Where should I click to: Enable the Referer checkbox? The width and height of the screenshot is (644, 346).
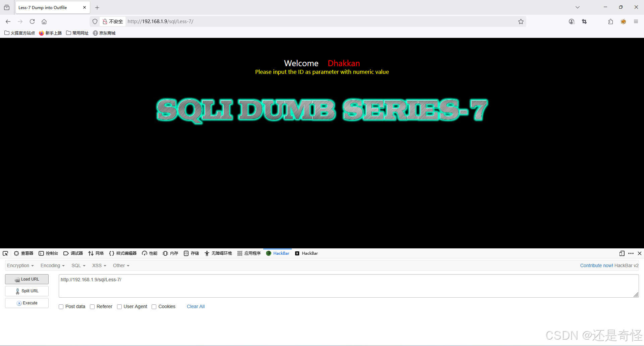[92, 307]
